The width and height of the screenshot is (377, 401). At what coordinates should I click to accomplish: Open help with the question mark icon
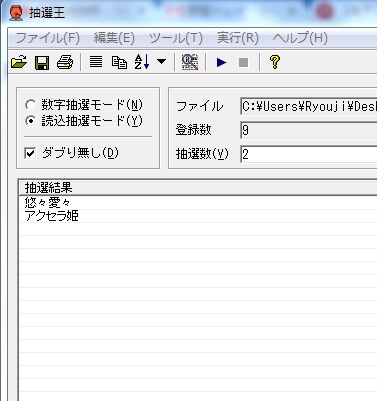[x=275, y=62]
